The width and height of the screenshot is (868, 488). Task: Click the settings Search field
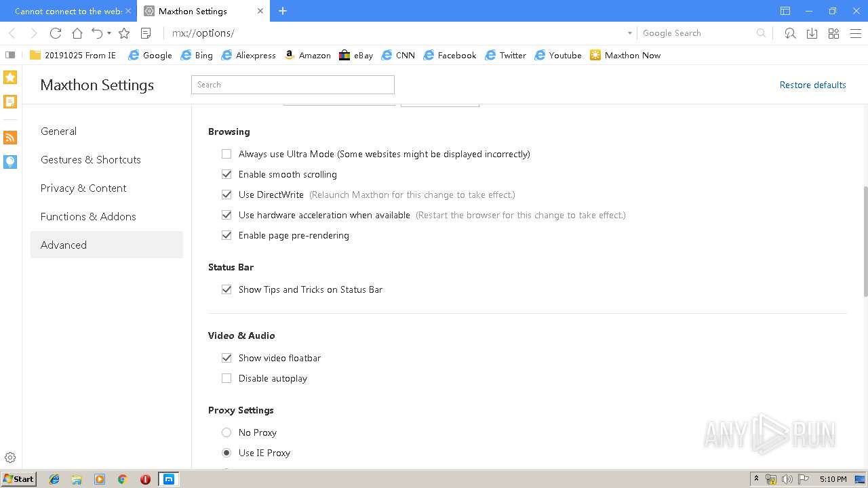click(293, 85)
